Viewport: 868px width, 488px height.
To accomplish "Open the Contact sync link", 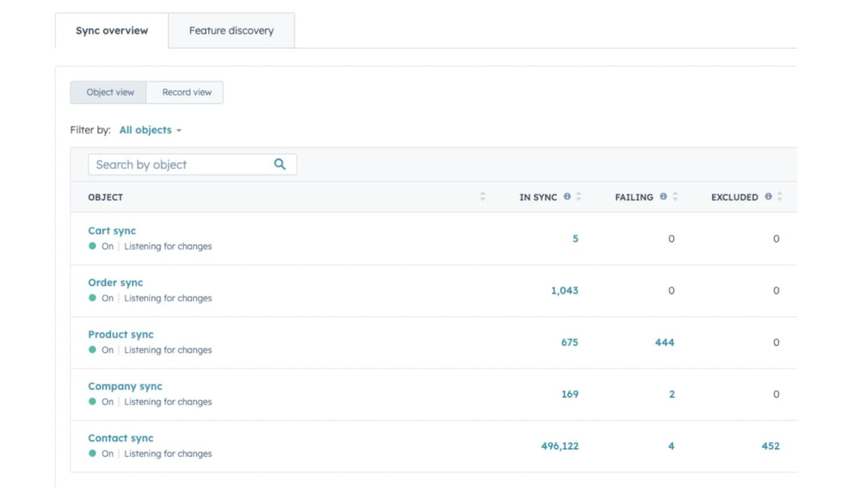I will 120,438.
